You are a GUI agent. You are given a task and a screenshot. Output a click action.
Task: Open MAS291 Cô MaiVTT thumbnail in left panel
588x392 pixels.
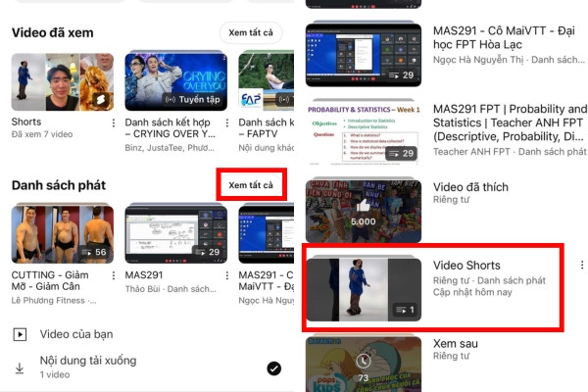pyautogui.click(x=267, y=234)
